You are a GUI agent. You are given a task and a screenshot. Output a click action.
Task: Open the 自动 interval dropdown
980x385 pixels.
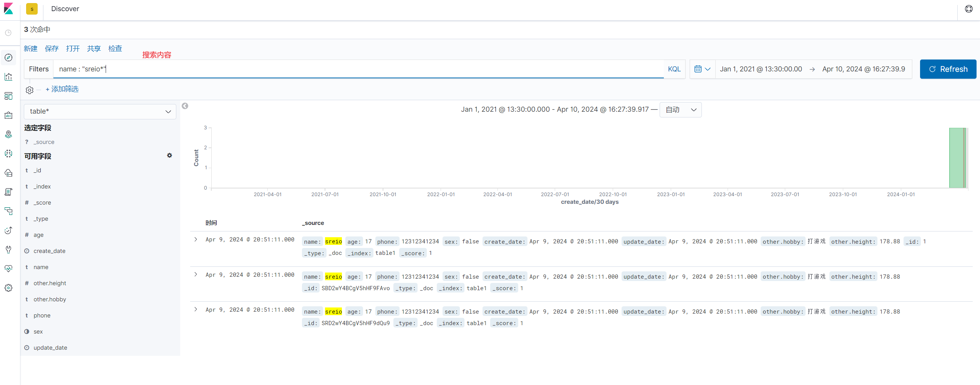click(680, 110)
